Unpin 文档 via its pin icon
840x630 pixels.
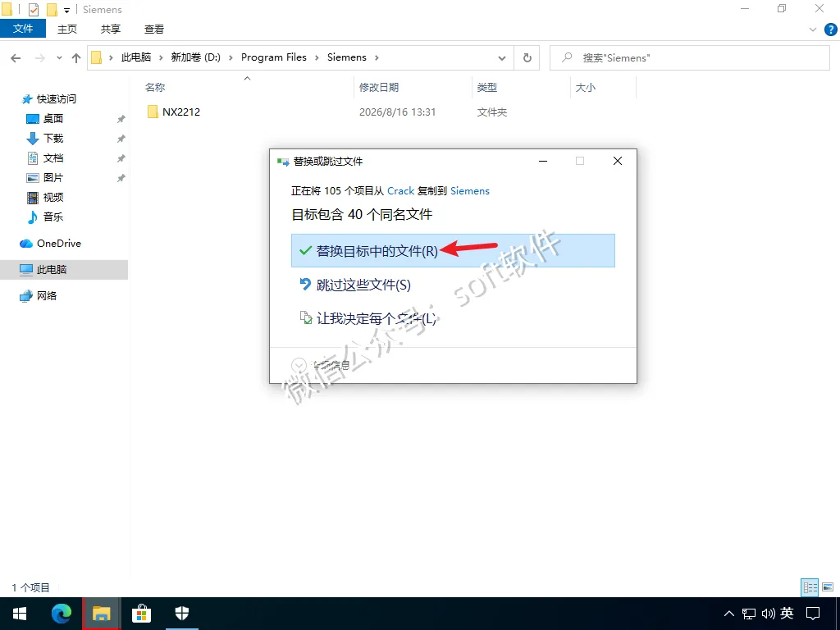121,158
